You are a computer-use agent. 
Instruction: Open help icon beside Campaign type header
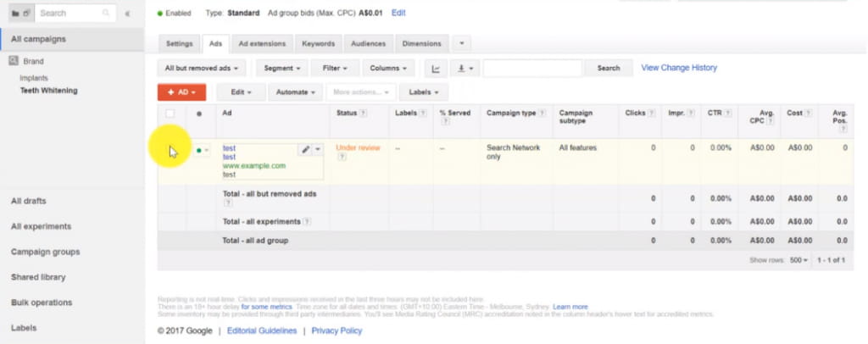point(542,113)
